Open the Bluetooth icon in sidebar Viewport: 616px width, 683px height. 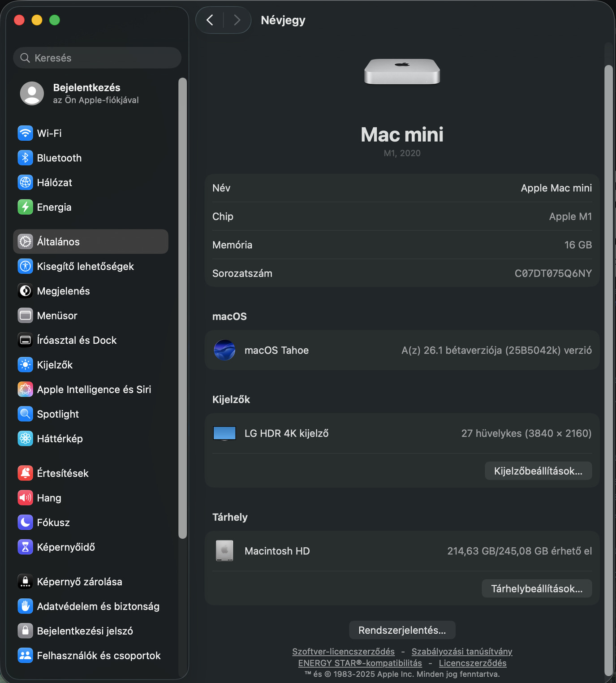point(25,158)
